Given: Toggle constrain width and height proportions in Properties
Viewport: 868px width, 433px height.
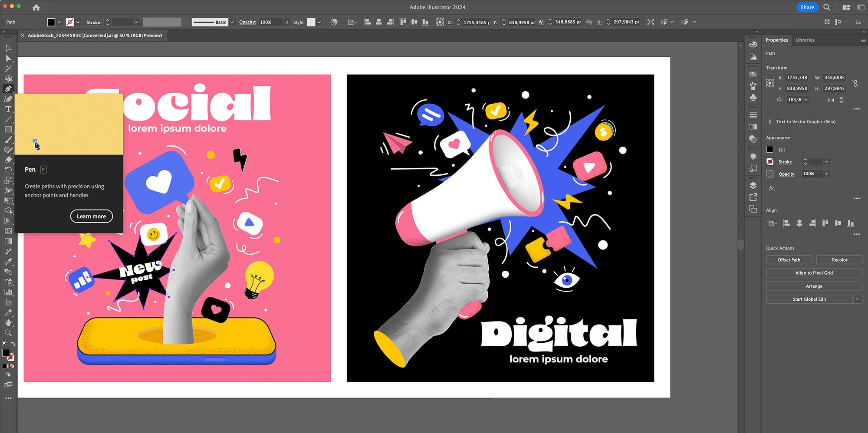Looking at the screenshot, I should [x=855, y=83].
